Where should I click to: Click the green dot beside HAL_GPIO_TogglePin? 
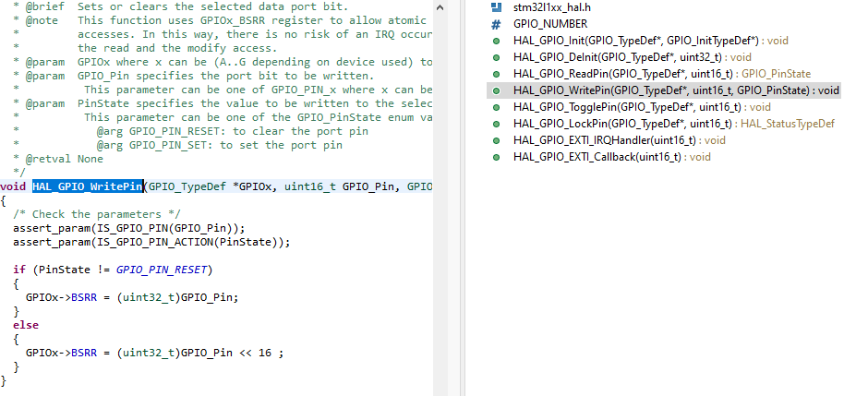pyautogui.click(x=496, y=107)
